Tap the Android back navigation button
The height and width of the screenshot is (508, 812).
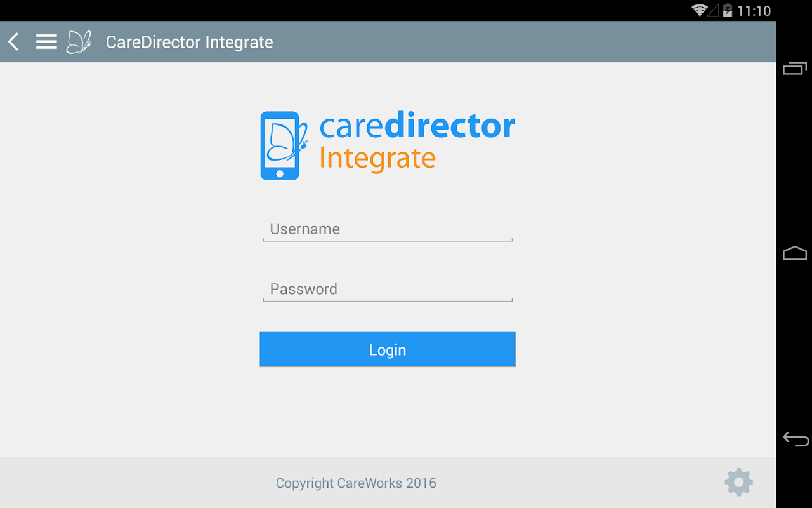[796, 438]
